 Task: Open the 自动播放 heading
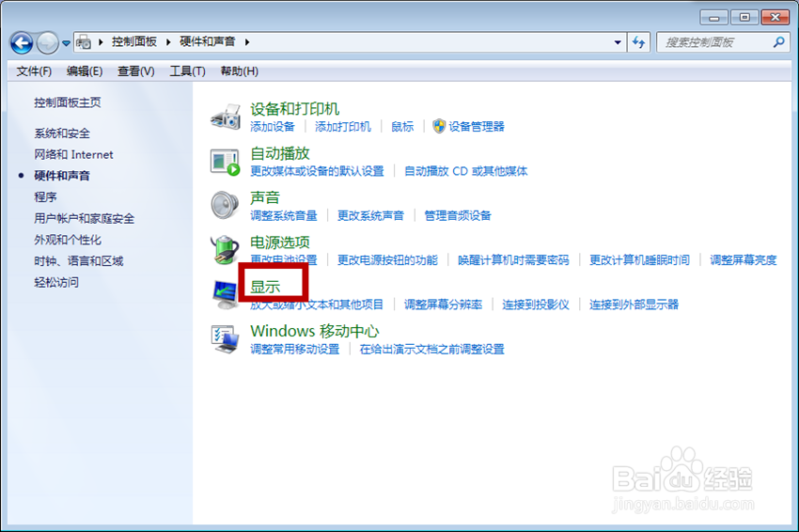(280, 153)
